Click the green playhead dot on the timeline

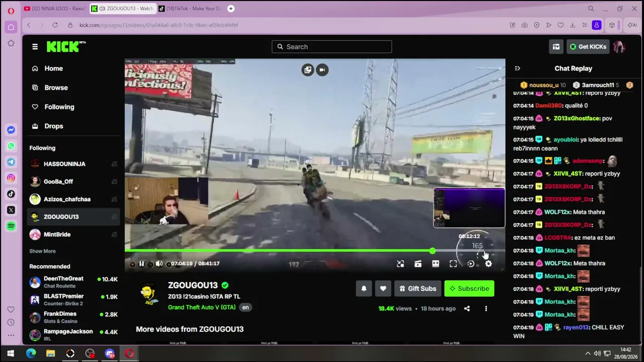(x=433, y=250)
